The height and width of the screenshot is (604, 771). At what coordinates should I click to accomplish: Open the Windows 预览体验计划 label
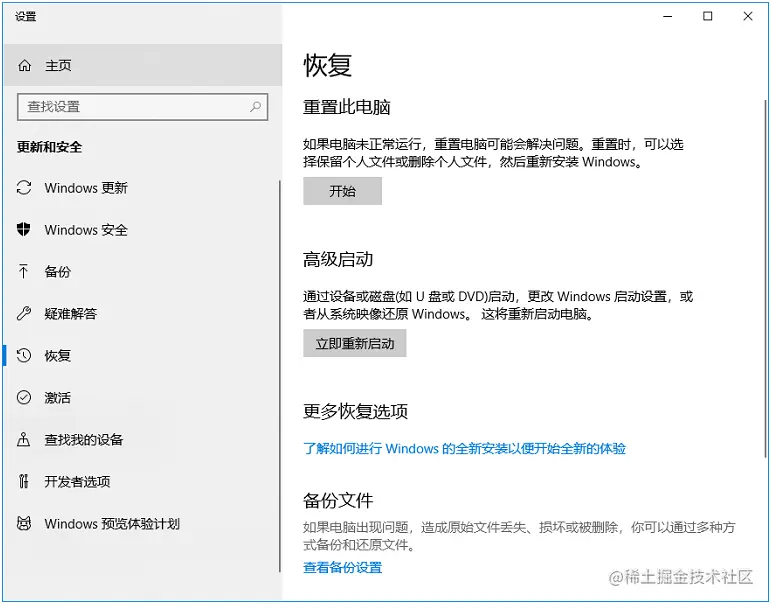[x=112, y=523]
